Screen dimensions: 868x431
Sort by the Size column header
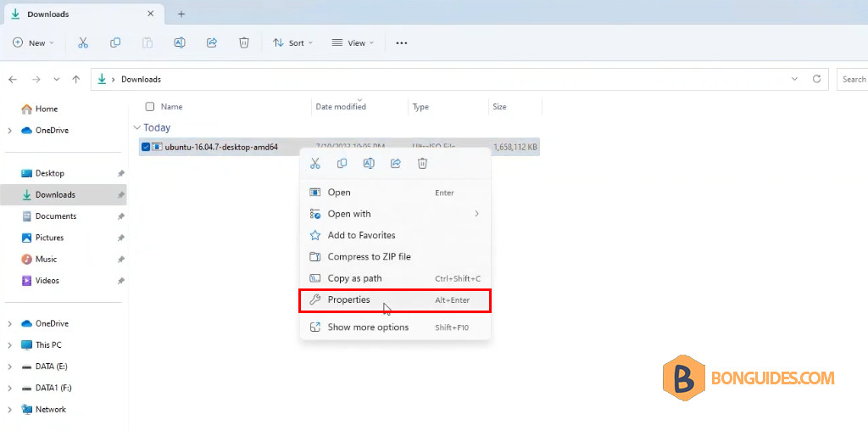click(499, 106)
